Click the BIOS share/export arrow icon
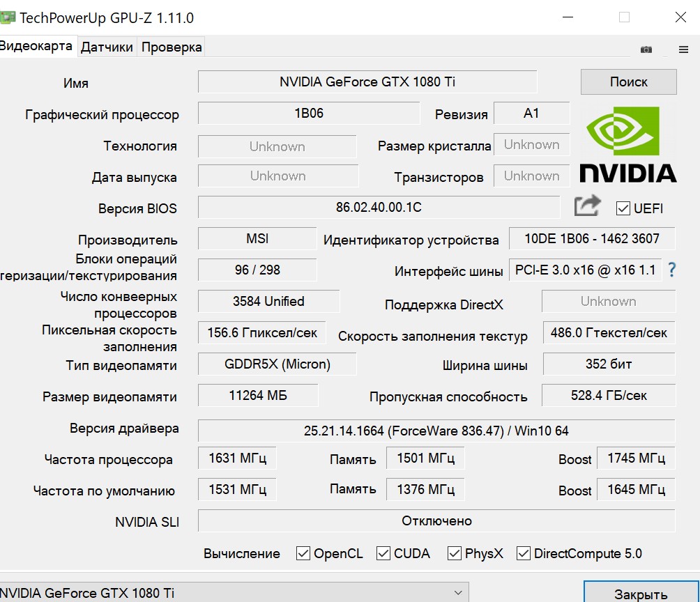This screenshot has width=700, height=602. [x=587, y=207]
